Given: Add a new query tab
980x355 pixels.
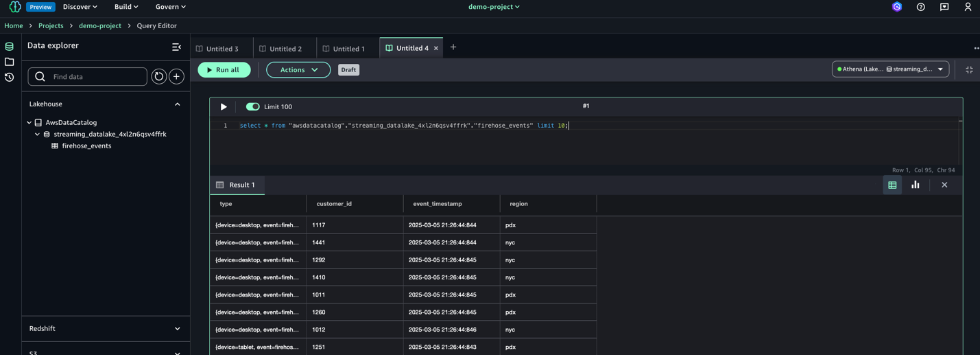Looking at the screenshot, I should coord(453,47).
